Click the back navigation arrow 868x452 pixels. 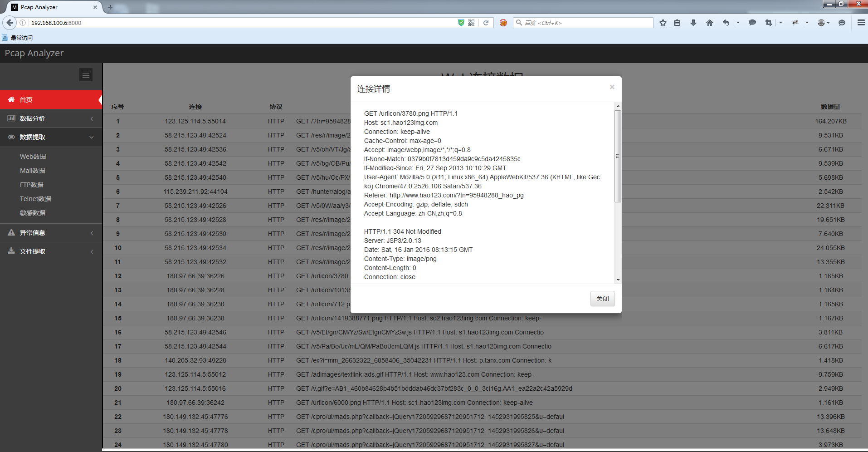[x=9, y=22]
